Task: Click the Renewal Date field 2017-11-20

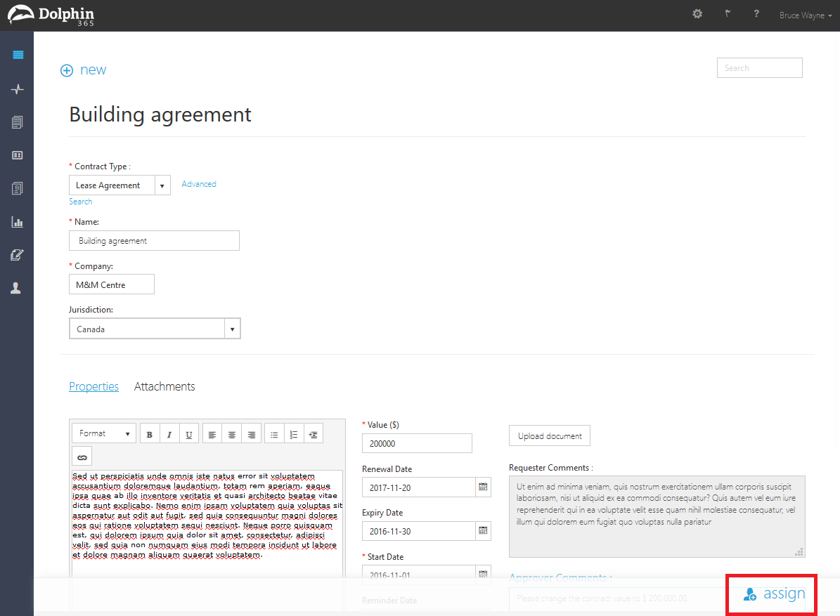Action: (419, 487)
